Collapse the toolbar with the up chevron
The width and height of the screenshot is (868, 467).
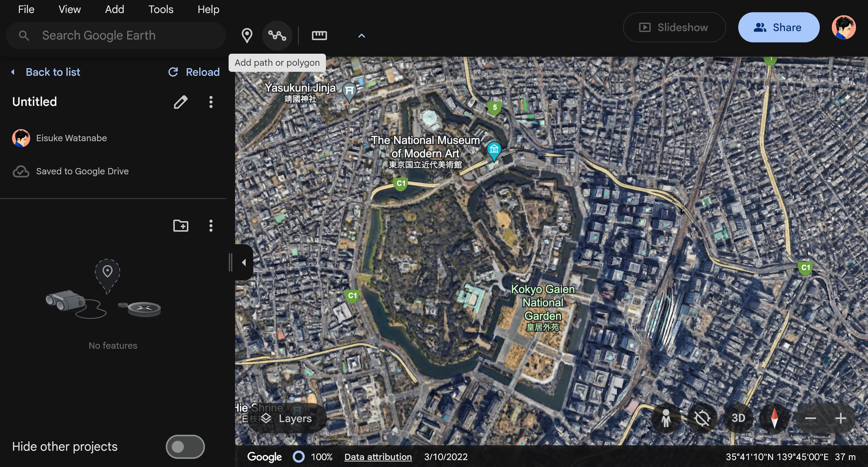point(362,36)
